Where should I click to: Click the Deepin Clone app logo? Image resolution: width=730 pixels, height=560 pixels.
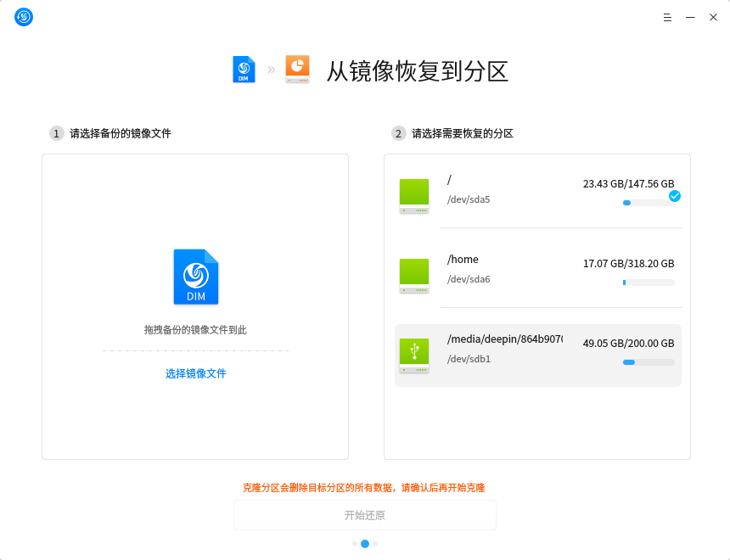(x=24, y=17)
